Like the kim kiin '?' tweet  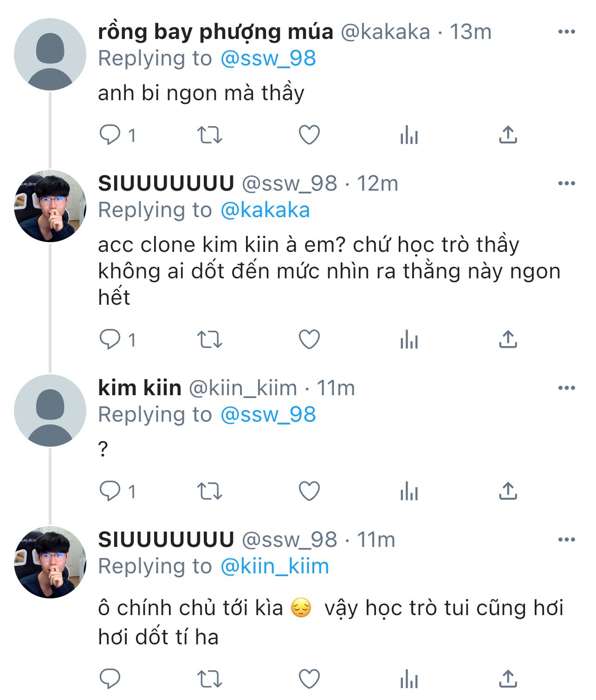click(309, 491)
